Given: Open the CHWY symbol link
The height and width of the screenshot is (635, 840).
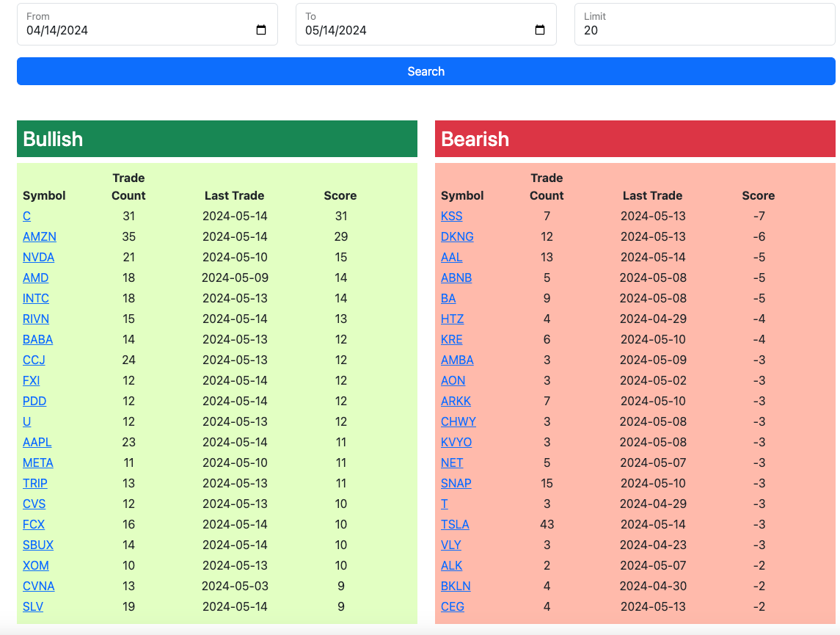Looking at the screenshot, I should click(x=459, y=421).
